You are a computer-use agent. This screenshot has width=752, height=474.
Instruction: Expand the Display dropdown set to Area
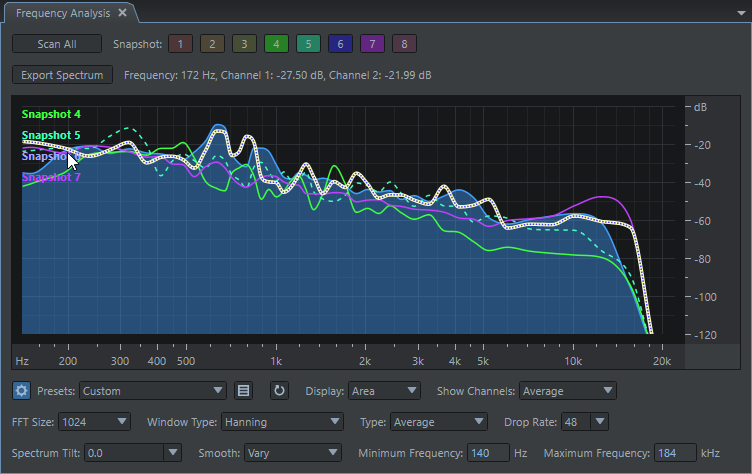coord(385,390)
